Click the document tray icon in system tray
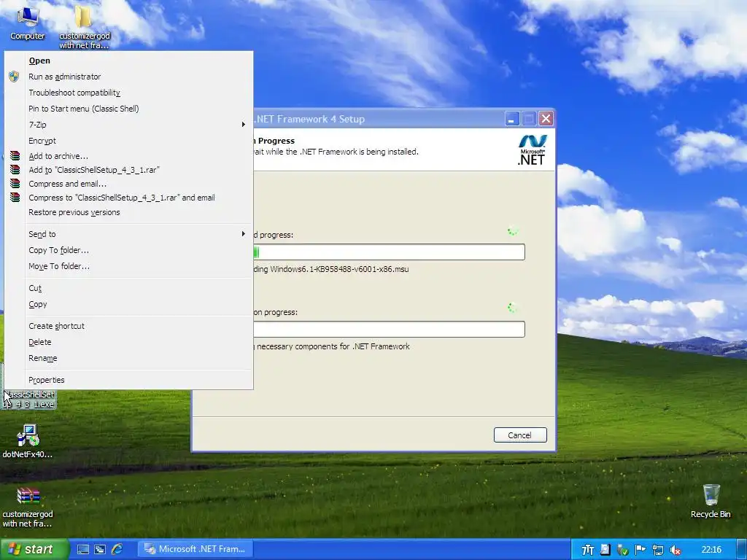 (x=605, y=550)
